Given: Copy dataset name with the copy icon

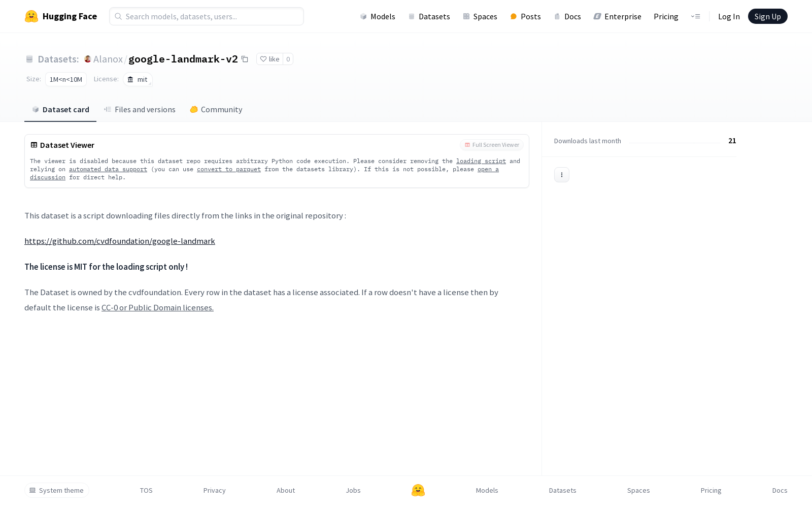Looking at the screenshot, I should 245,59.
